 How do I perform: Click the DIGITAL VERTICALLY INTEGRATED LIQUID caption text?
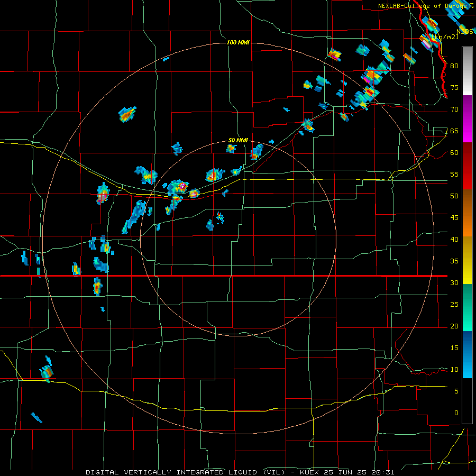point(186,472)
